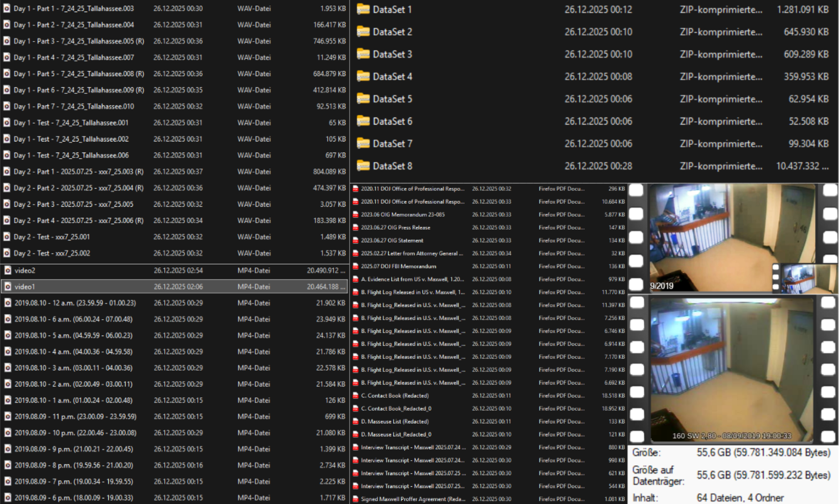Click the DataSet 1 folder icon
The height and width of the screenshot is (504, 839).
(x=363, y=9)
